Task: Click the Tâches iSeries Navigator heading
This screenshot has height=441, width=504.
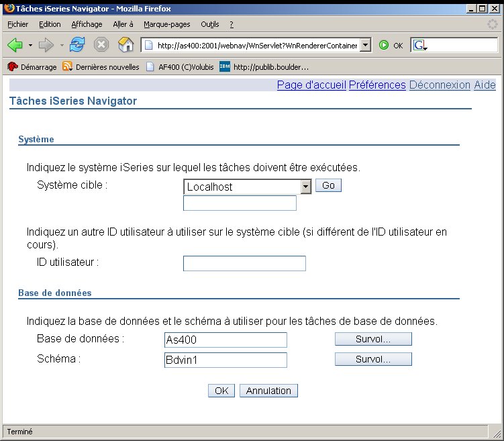Action: 73,101
